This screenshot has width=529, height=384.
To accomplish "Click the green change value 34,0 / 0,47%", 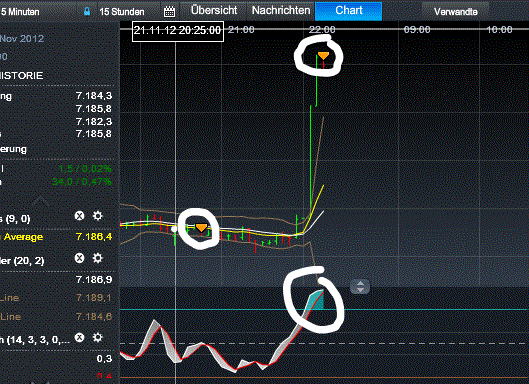I will click(82, 182).
